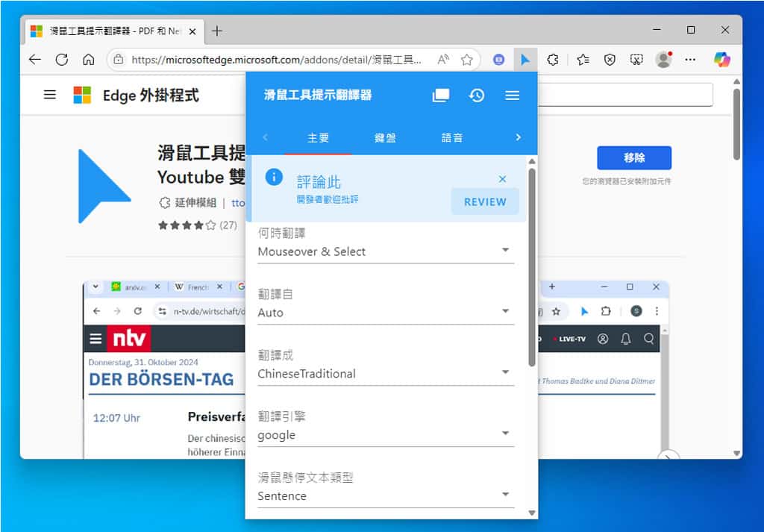Click the address bar URL
Screen dimensions: 764x532
click(x=276, y=60)
